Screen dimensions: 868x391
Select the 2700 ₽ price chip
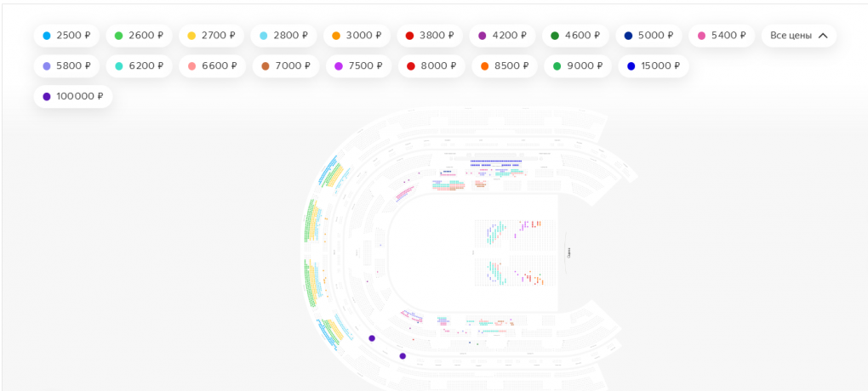211,36
